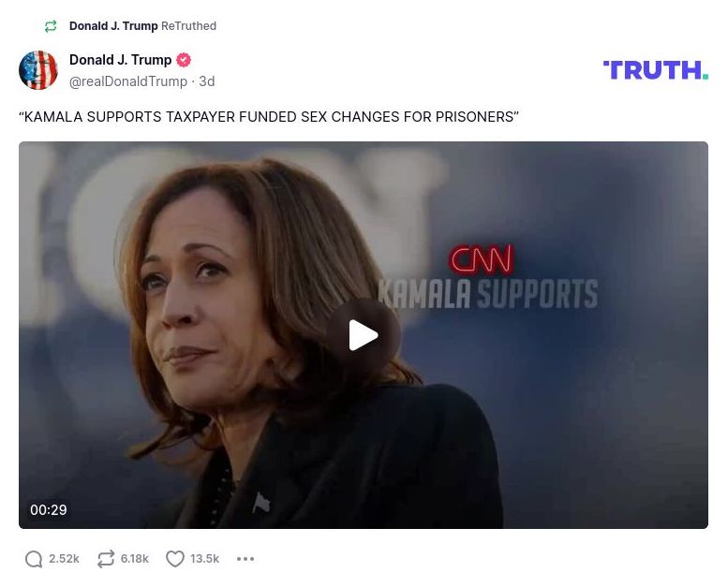The height and width of the screenshot is (587, 728).
Task: Click the CNN logo in video thumbnail
Action: (482, 259)
